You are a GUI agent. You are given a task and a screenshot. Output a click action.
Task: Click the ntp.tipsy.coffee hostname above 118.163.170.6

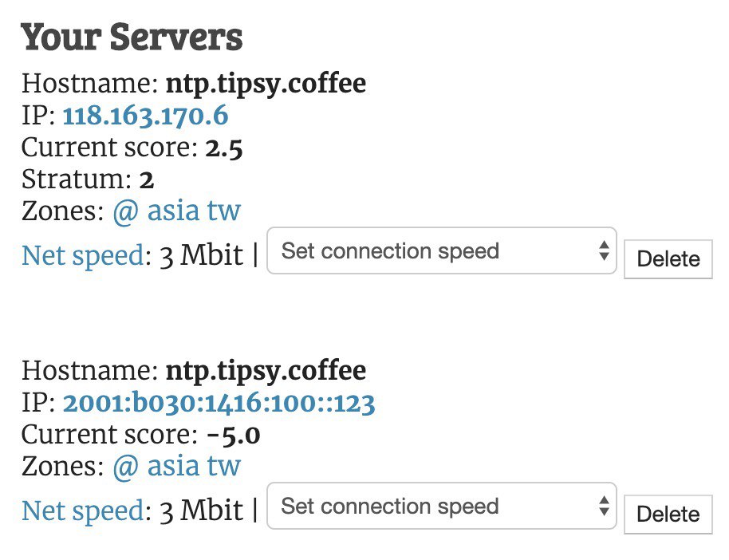(266, 85)
